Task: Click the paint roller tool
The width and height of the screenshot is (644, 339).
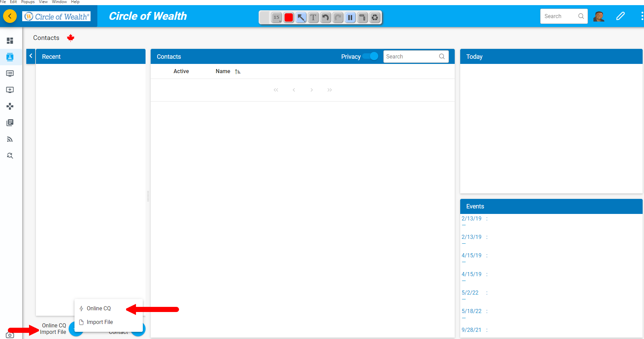Action: pos(362,17)
